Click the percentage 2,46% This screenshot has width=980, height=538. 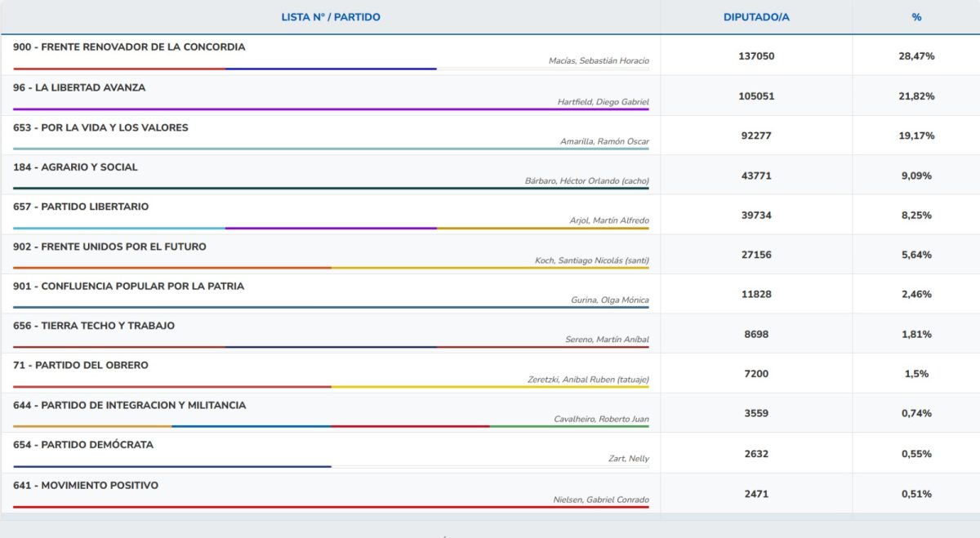click(x=916, y=294)
